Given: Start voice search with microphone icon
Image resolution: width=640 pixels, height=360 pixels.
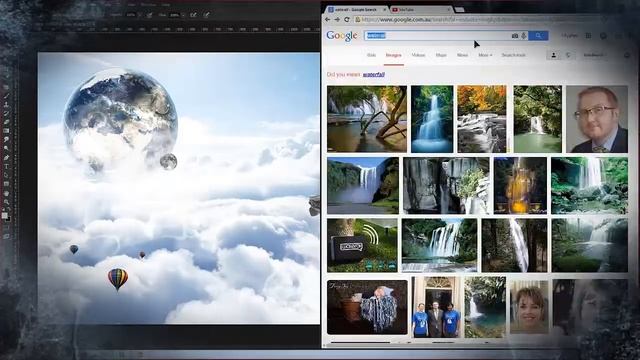Looking at the screenshot, I should (x=524, y=36).
